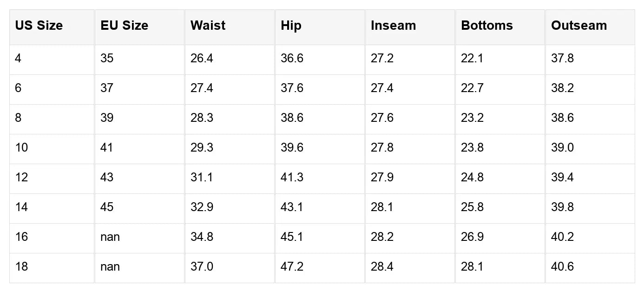Select bottoms value 25.8
Image resolution: width=644 pixels, height=292 pixels.
coord(472,207)
